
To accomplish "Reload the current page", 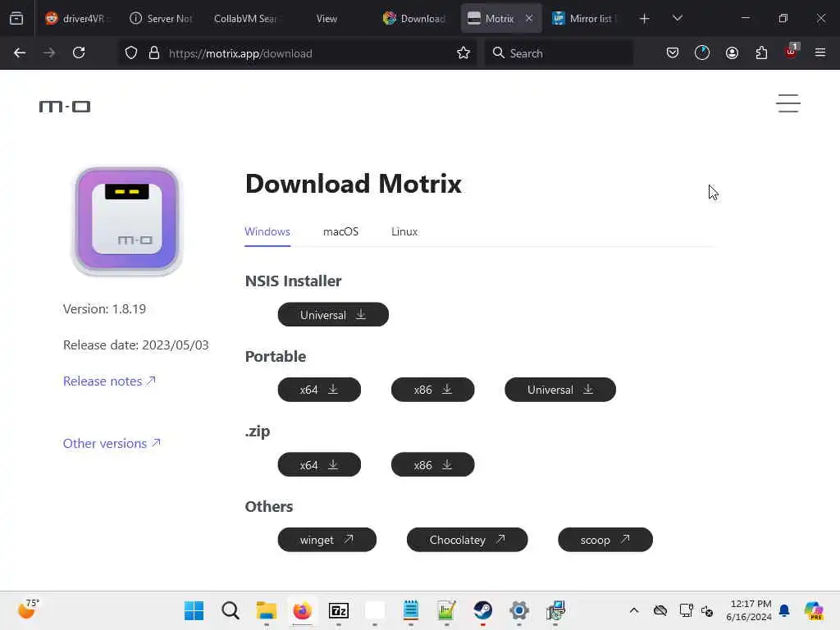I will pos(79,53).
